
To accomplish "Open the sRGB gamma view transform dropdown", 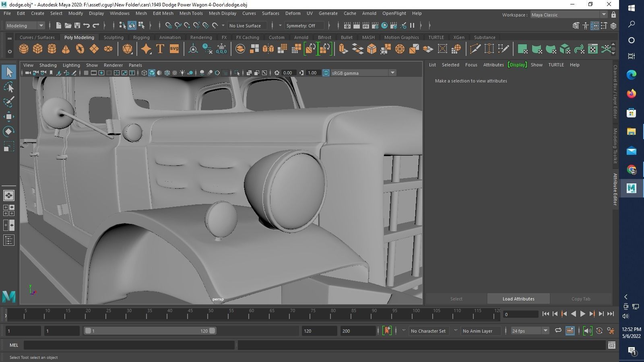I will (363, 73).
